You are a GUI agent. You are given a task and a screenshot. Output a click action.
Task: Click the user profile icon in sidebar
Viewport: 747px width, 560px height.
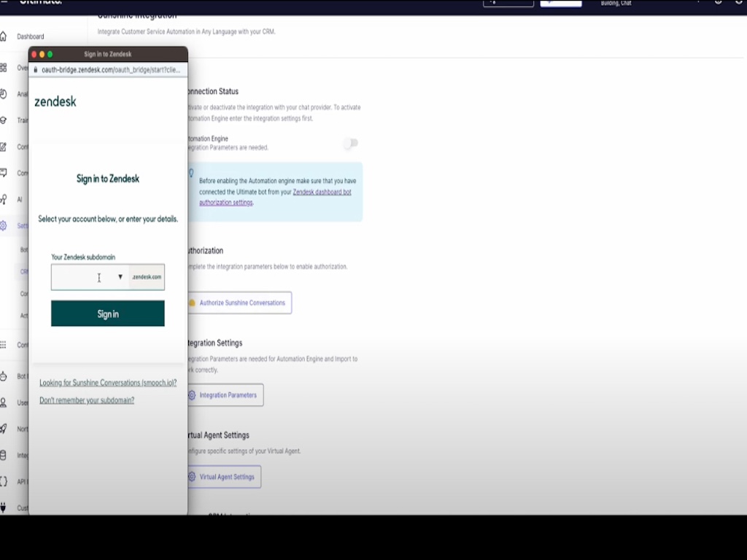point(4,402)
